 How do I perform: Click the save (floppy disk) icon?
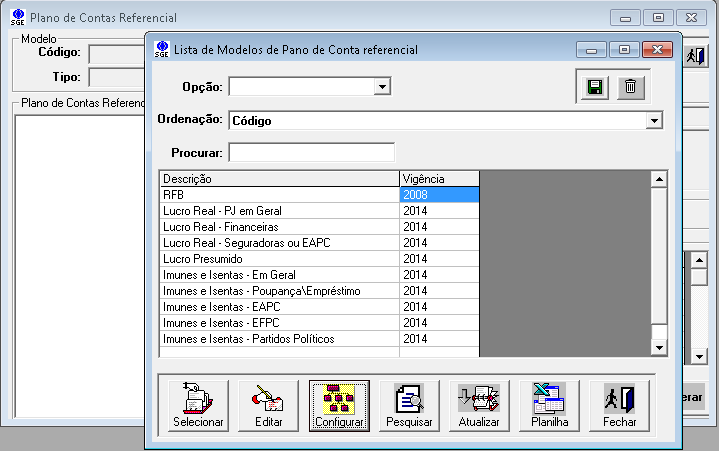pos(595,87)
